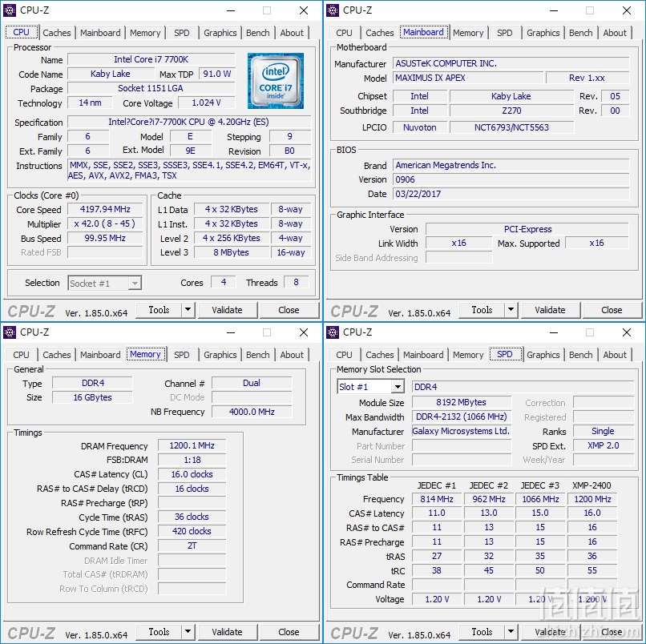Expand Tools dropdown arrow in CPU window

[188, 310]
